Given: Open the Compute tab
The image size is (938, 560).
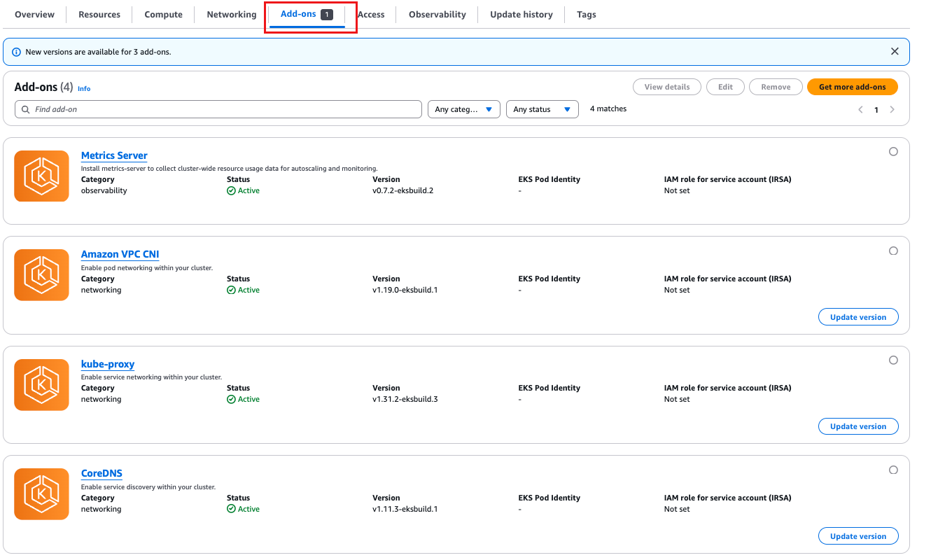Looking at the screenshot, I should coord(164,14).
